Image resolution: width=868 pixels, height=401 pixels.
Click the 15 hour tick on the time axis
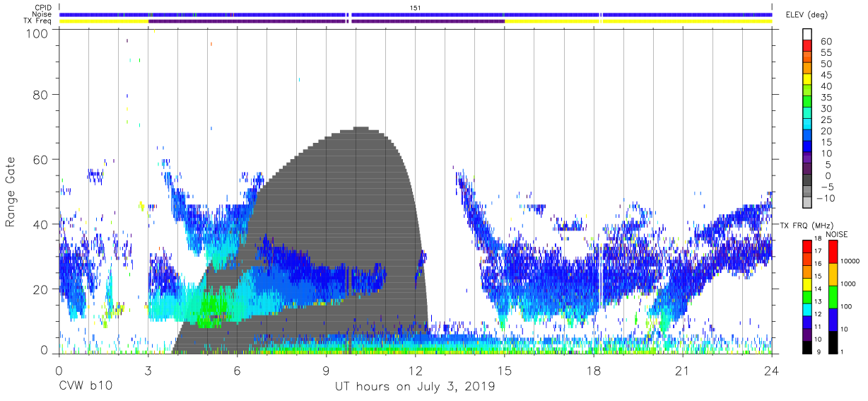[x=505, y=371]
